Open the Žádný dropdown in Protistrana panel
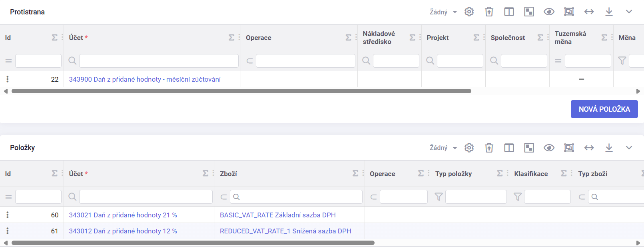This screenshot has height=247, width=644. click(x=443, y=12)
